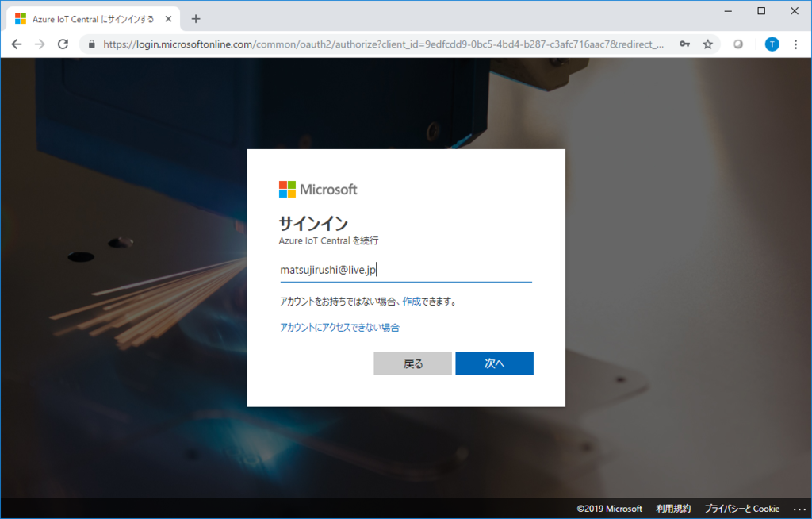Screen dimensions: 812x519
Task: Open プライバシーと Cookie footer link
Action: coord(742,509)
